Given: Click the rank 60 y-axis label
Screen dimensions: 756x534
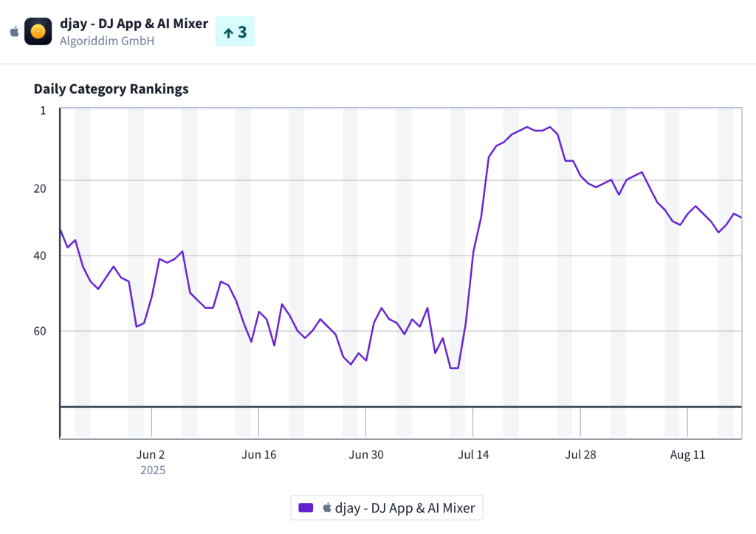Looking at the screenshot, I should point(39,331).
